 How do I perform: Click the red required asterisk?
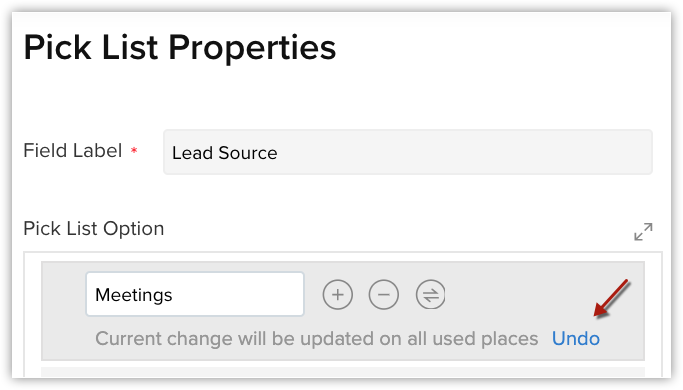click(134, 150)
